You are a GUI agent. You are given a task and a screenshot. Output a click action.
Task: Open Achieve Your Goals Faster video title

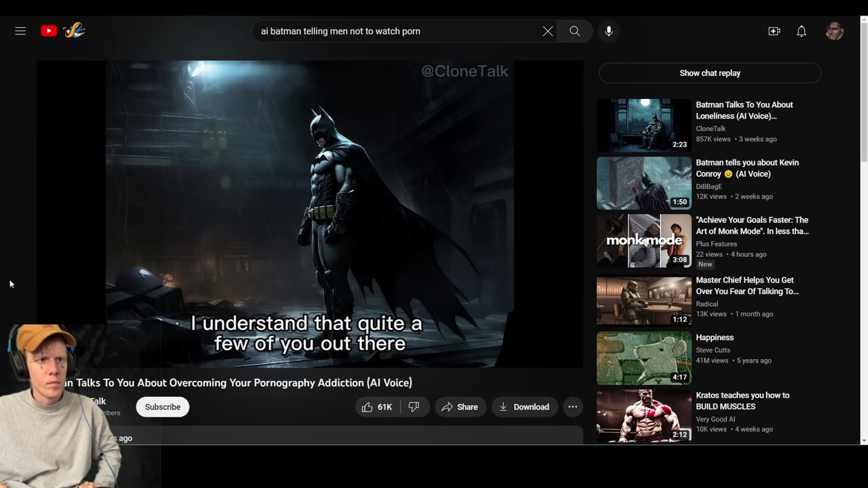click(x=752, y=226)
